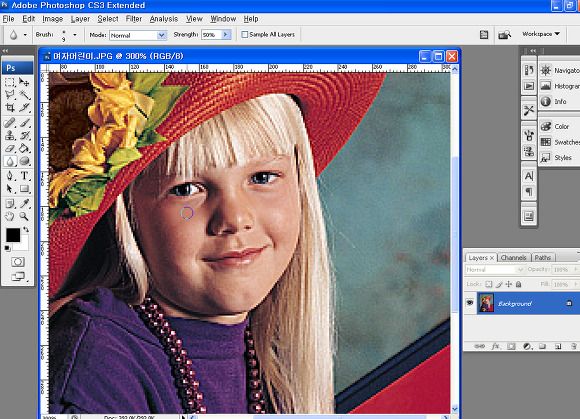Expand the collapsed panel dock
580x419 pixels.
[533, 51]
